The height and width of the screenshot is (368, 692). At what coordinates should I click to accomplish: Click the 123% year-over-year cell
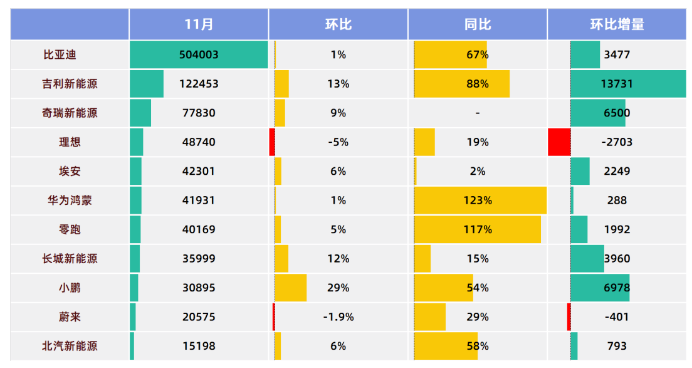(478, 200)
